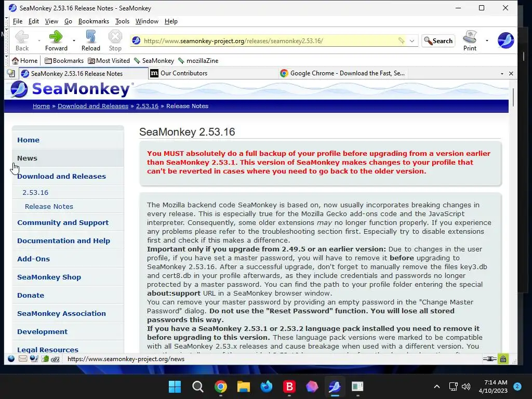
Task: Select the SeaMonkey 2.53.16 Release Notes tab
Action: 84,73
